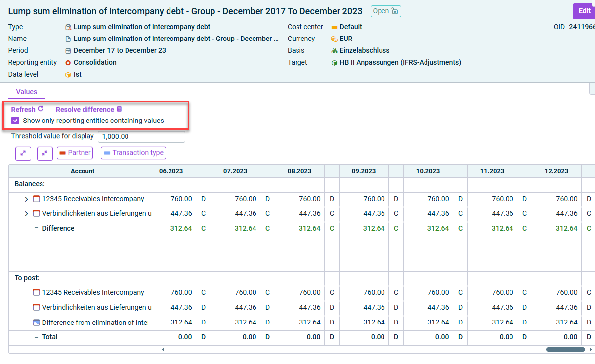Click the calculator icon beside Resolve difference
595x364 pixels.
119,109
